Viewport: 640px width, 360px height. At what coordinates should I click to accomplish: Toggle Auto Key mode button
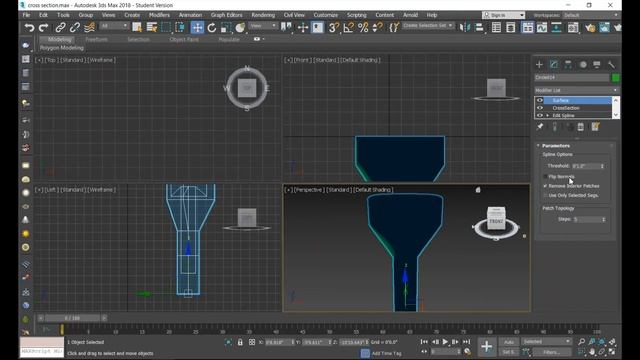click(x=509, y=342)
